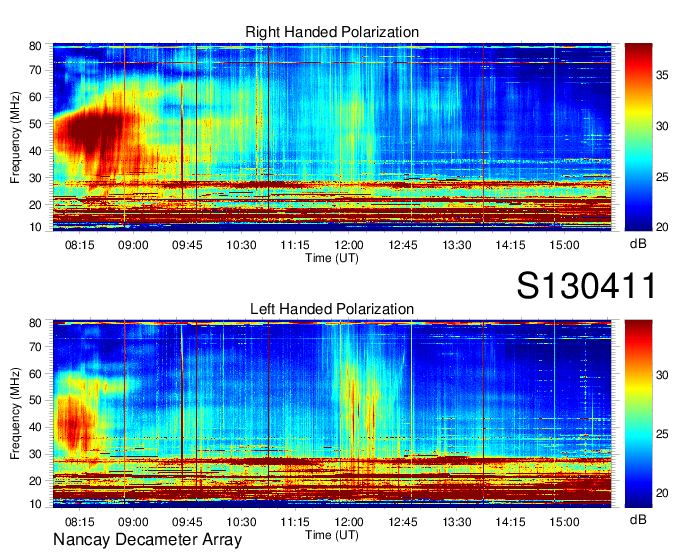Click "50" frequency tick of Right Handed plot
The image size is (680, 552).
(35, 124)
